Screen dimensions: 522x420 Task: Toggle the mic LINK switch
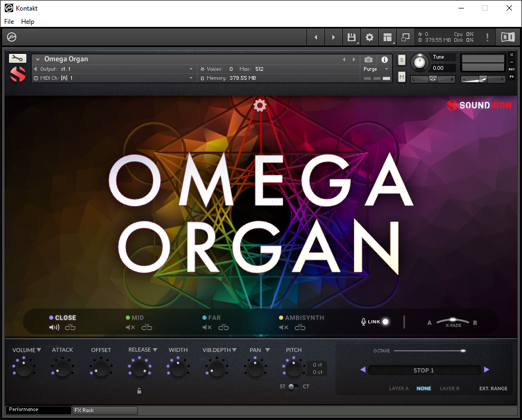point(386,322)
